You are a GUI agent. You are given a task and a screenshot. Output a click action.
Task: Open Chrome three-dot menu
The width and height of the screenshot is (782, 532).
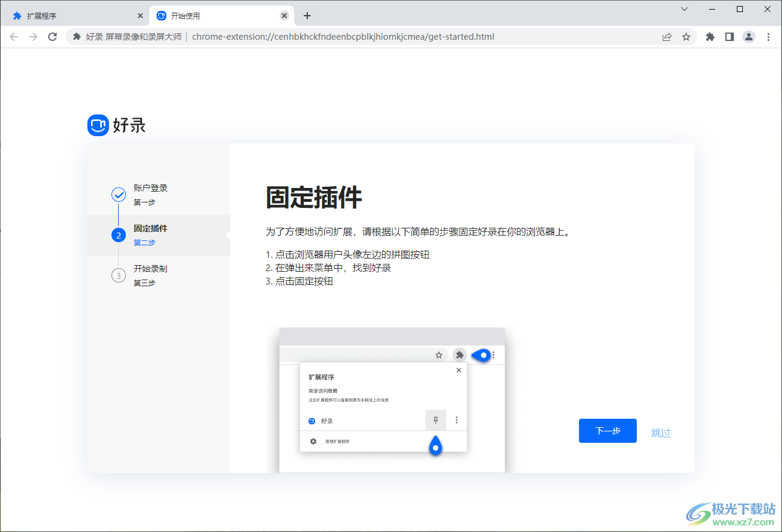(768, 37)
